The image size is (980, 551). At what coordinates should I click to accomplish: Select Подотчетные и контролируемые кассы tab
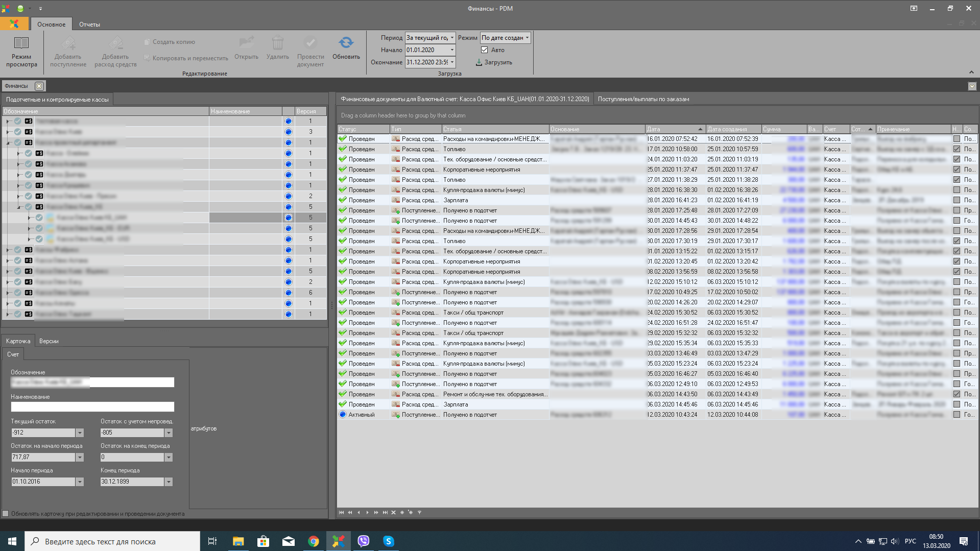(57, 100)
